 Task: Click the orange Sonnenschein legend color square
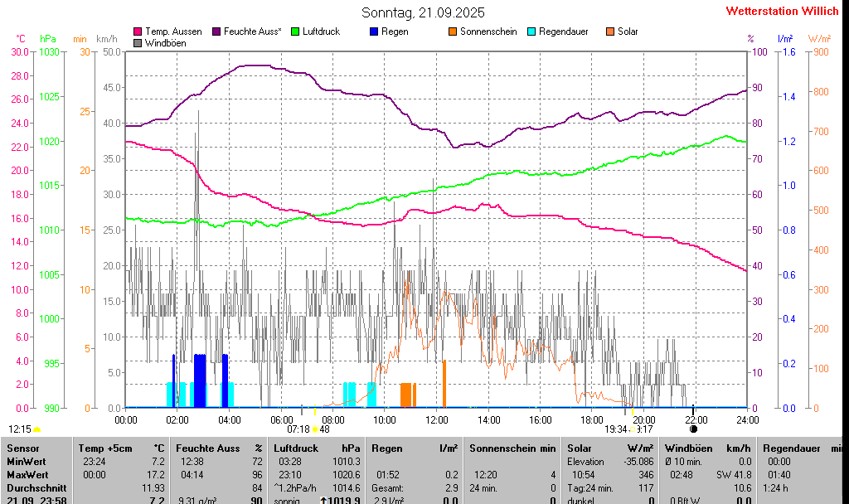[x=453, y=31]
